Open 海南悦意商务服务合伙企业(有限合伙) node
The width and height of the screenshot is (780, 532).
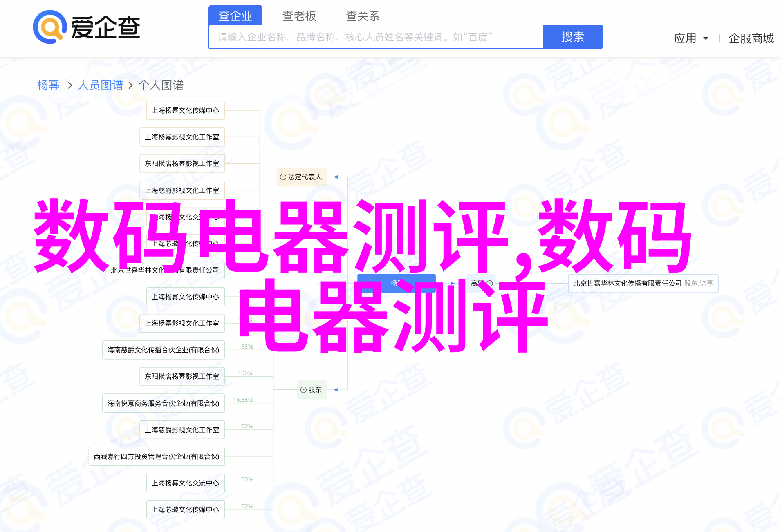[x=164, y=403]
